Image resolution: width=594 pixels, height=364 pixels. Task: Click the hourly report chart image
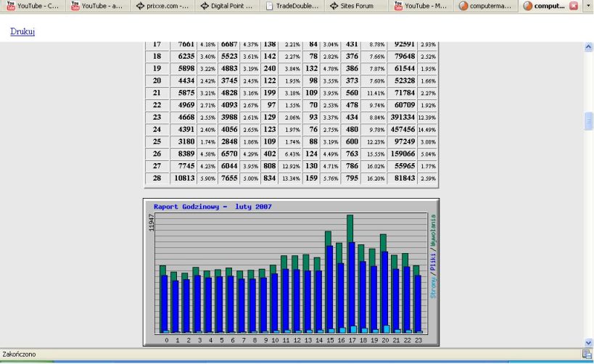pos(291,272)
